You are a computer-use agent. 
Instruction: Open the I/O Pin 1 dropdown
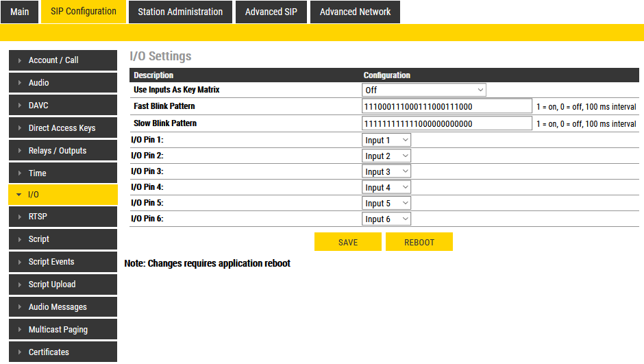coord(386,141)
